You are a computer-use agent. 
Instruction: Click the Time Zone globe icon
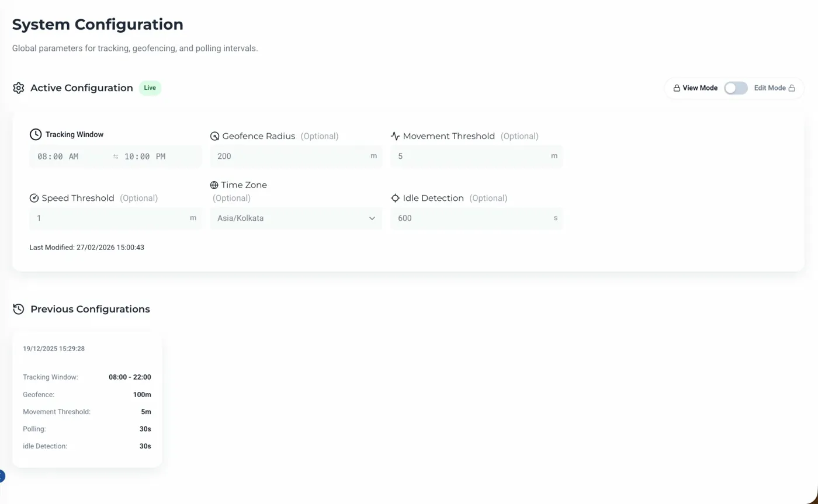(x=214, y=185)
